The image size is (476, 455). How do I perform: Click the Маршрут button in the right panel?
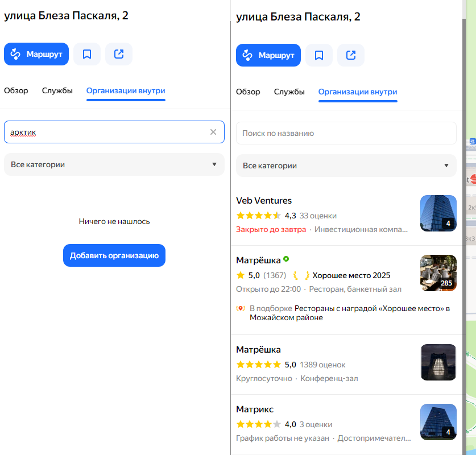coord(268,55)
